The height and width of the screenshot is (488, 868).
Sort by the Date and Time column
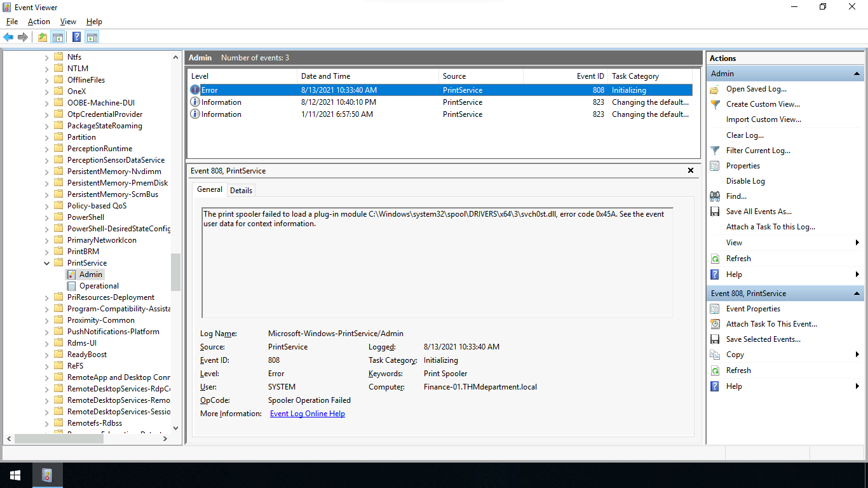click(x=368, y=76)
